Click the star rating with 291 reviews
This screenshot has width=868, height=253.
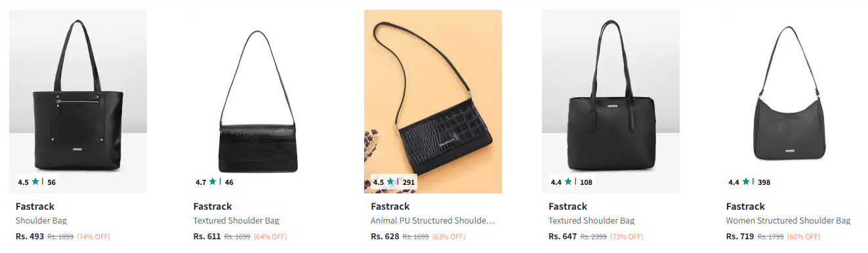[394, 182]
